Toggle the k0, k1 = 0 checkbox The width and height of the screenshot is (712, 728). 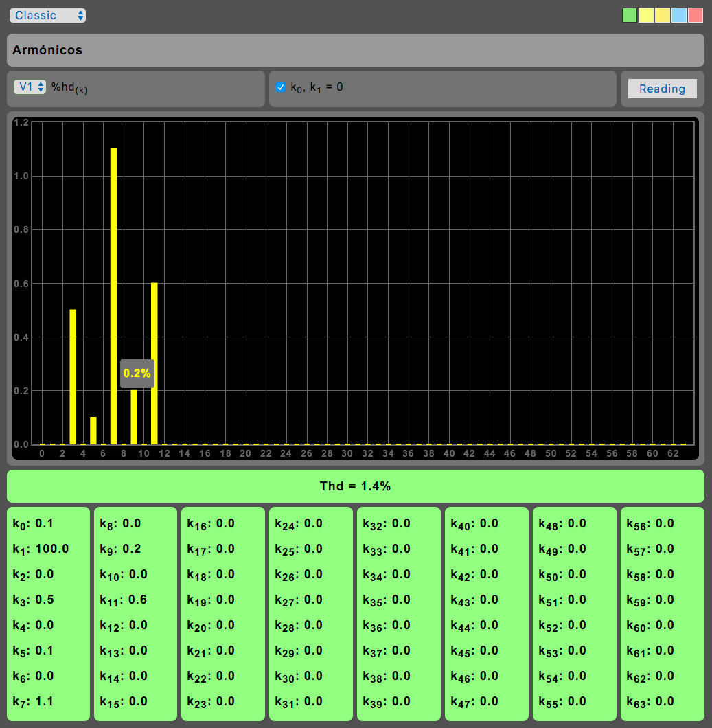point(281,87)
